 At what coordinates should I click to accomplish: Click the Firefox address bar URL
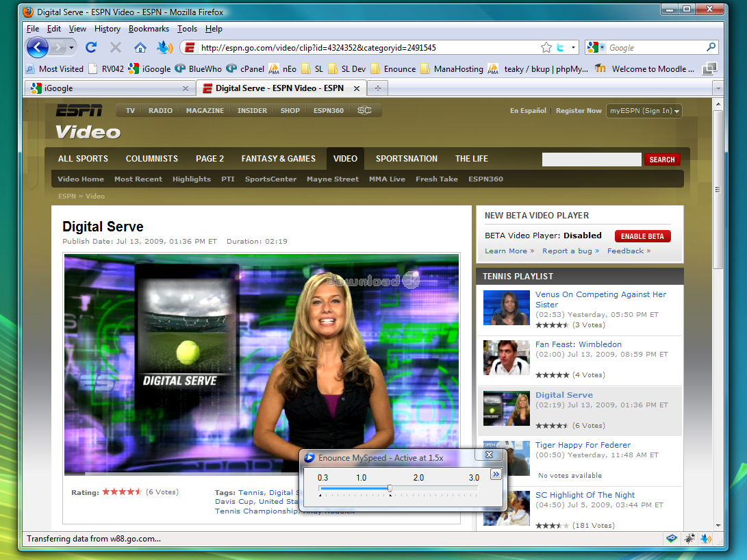pyautogui.click(x=318, y=48)
